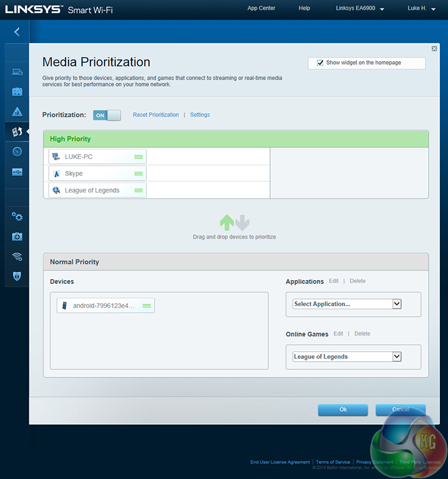Open Terms of Service footer link
Viewport: 448px width, 479px height.
(x=333, y=462)
